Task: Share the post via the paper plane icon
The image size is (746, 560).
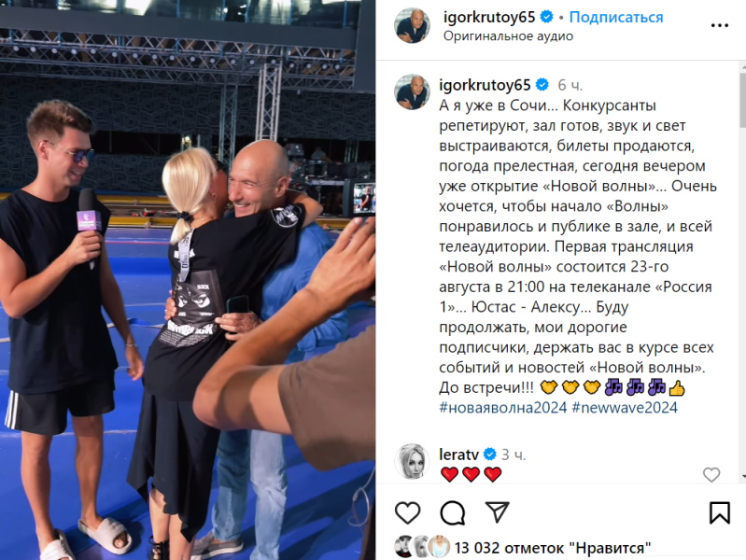Action: [497, 512]
